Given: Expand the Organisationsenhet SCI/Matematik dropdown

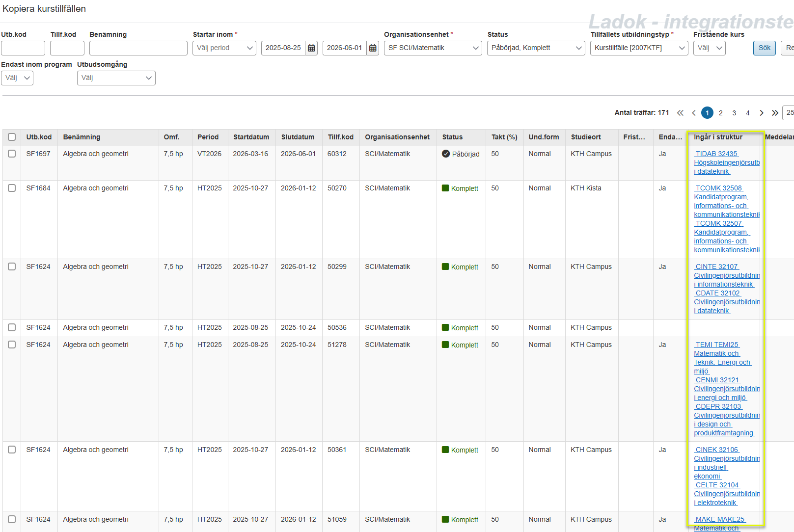Looking at the screenshot, I should (x=433, y=48).
